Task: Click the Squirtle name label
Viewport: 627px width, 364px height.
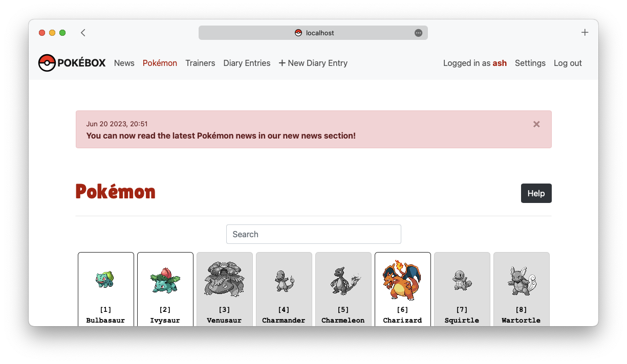Action: coord(462,321)
